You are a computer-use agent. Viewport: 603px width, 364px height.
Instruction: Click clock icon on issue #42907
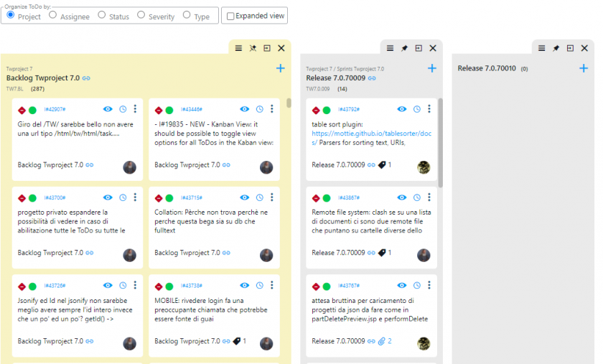(123, 109)
